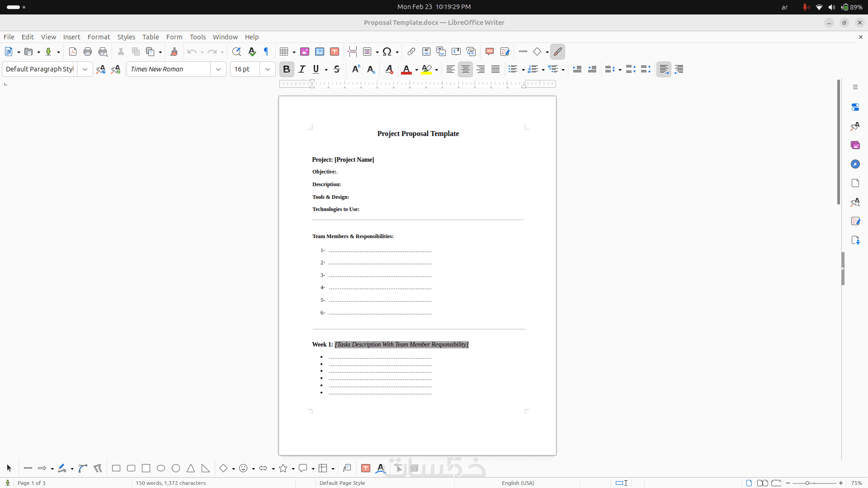Open the font name dropdown list
This screenshot has height=488, width=868.
point(218,69)
